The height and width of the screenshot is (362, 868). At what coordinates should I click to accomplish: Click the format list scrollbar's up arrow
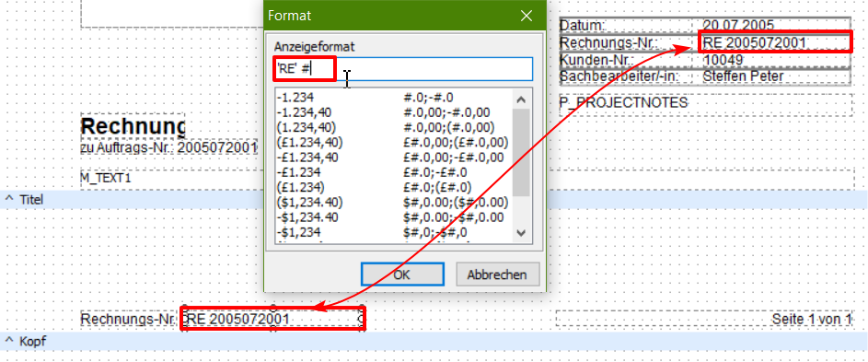(x=522, y=100)
